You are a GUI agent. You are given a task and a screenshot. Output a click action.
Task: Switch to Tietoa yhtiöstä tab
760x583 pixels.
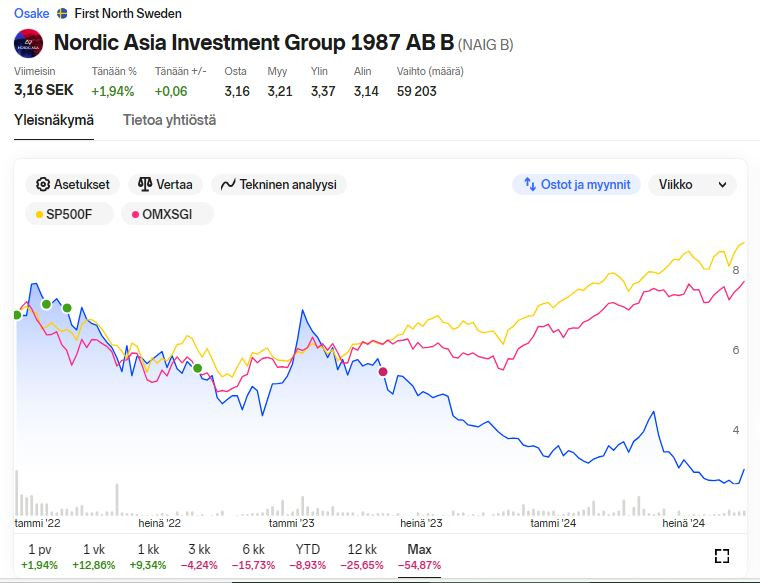coord(169,120)
